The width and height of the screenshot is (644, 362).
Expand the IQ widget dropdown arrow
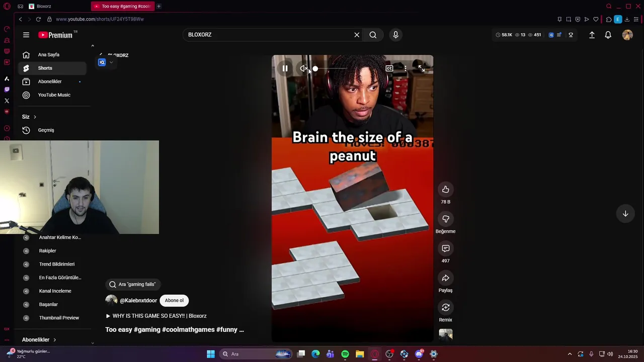coord(111,62)
